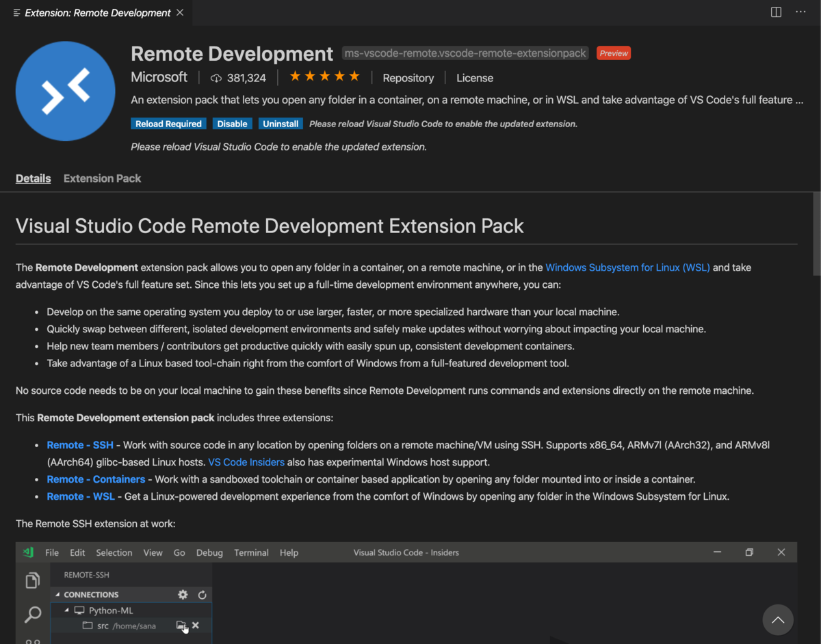Click the Uninstall button
The width and height of the screenshot is (821, 644).
[281, 124]
